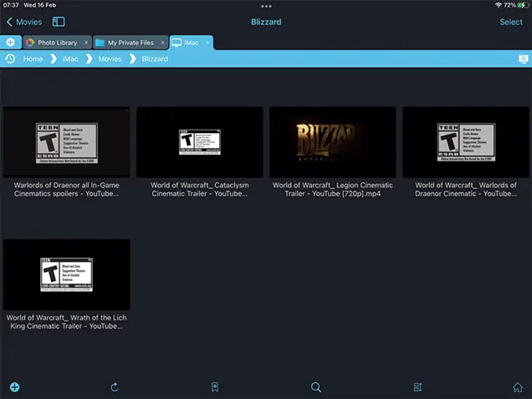Go home with the house icon

tap(518, 387)
